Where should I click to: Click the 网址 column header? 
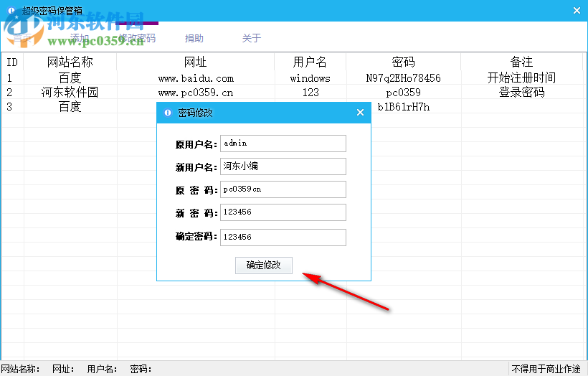tap(195, 62)
